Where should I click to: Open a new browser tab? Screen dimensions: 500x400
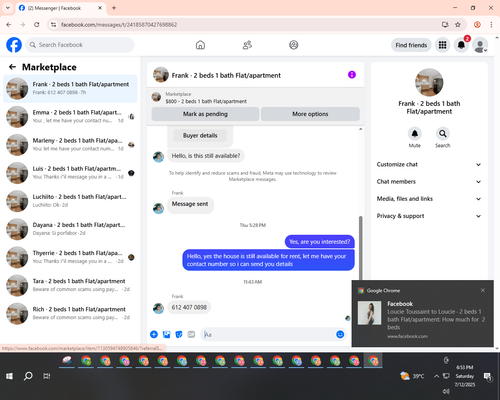click(x=114, y=8)
